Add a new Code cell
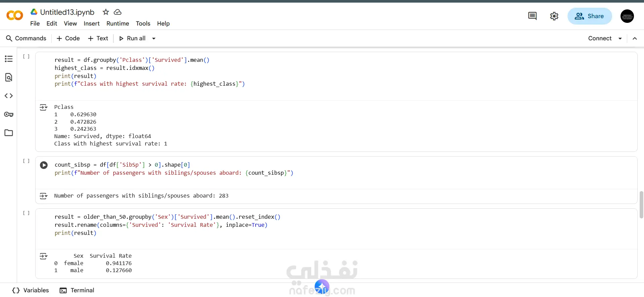Screen dimensions: 644x297 click(68, 38)
